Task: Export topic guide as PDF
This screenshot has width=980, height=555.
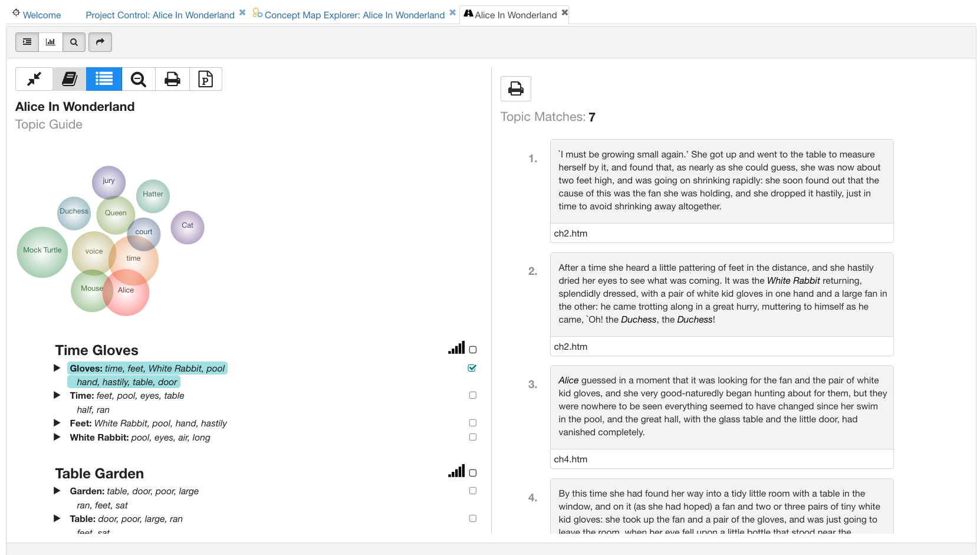Action: [x=205, y=79]
